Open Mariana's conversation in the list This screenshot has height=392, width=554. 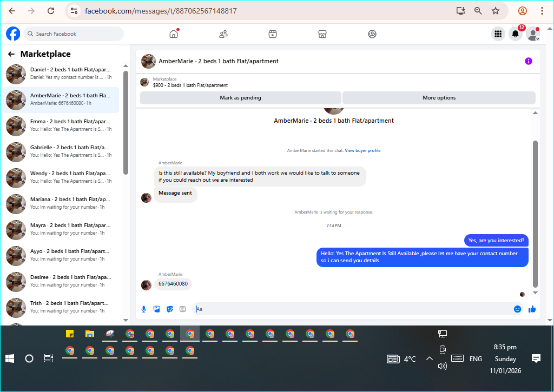61,204
